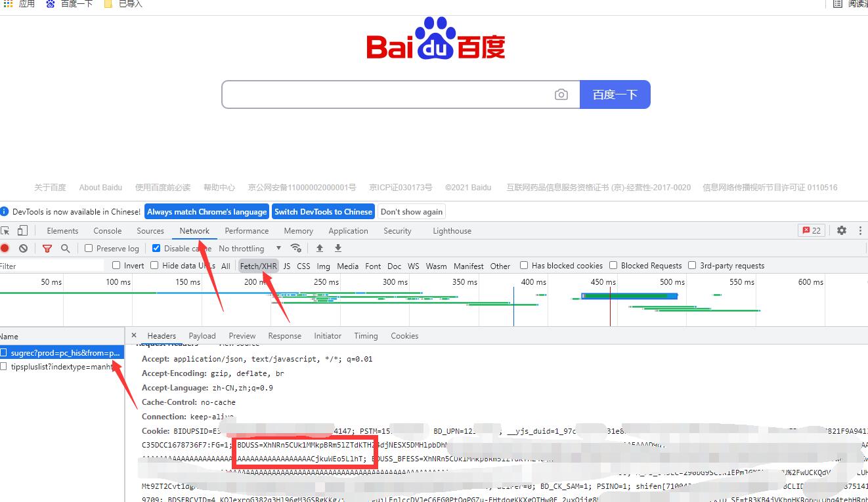Click the camera image search icon
The image size is (868, 502).
pos(561,94)
